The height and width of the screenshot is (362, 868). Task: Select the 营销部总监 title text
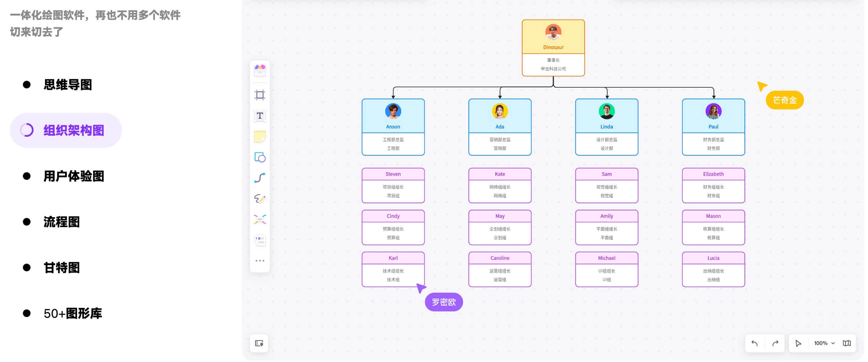[500, 140]
